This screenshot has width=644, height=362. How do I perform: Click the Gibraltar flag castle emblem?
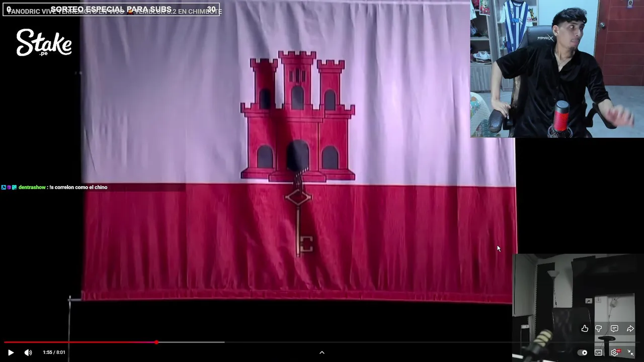(298, 116)
